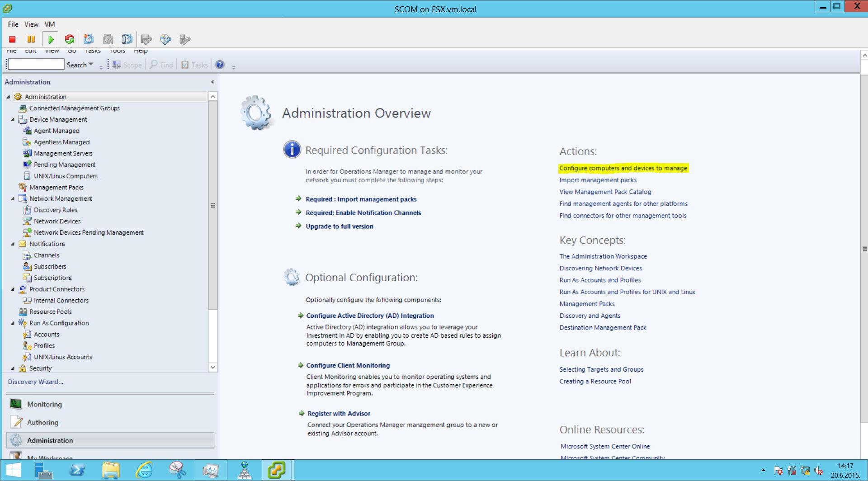Open the Search dropdown arrow
This screenshot has height=481, width=868.
(91, 65)
